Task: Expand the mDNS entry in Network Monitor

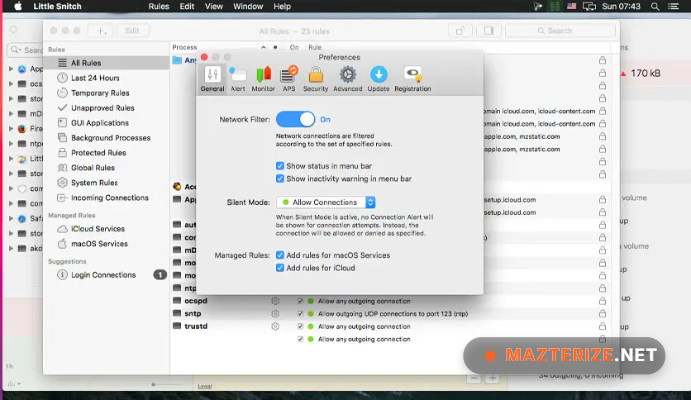Action: point(11,114)
